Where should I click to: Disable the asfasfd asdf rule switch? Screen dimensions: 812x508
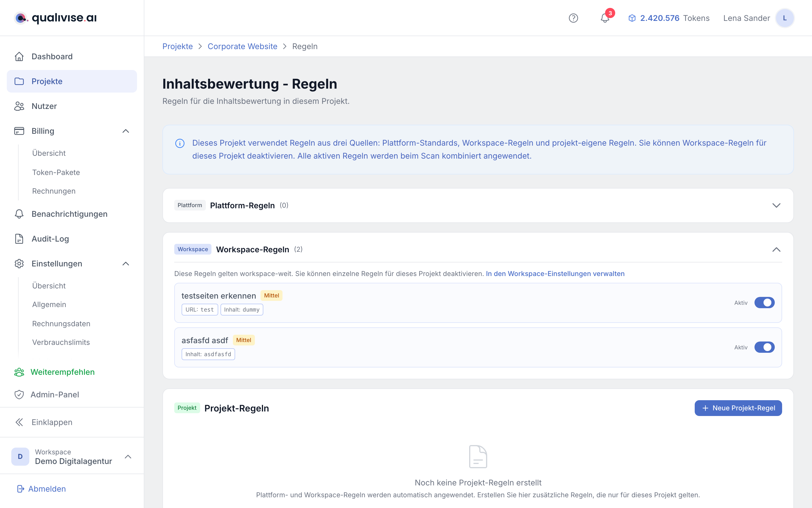[764, 347]
